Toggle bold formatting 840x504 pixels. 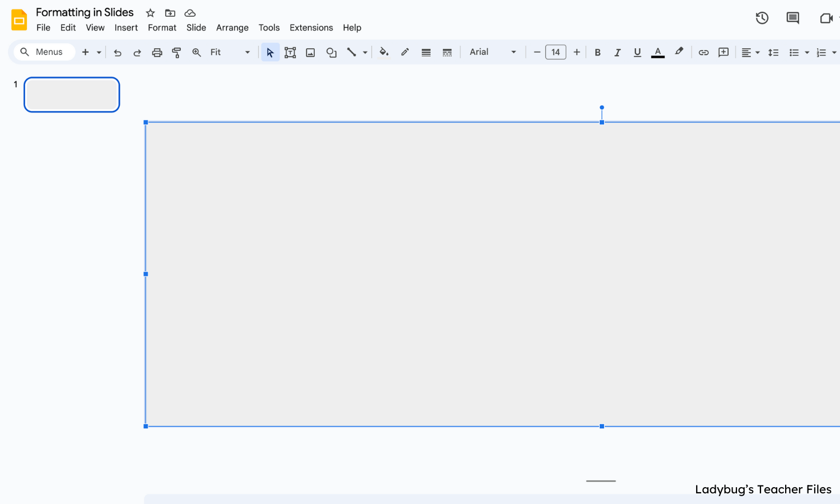pos(598,52)
